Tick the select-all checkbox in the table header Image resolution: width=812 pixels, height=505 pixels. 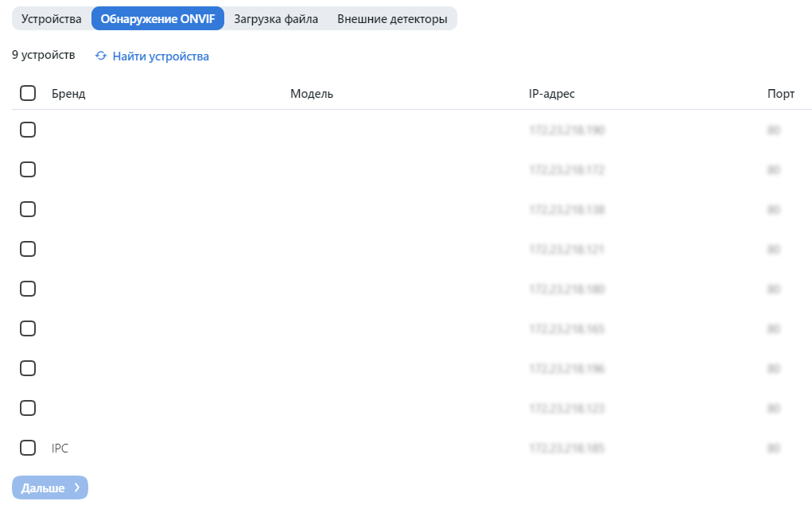coord(28,93)
